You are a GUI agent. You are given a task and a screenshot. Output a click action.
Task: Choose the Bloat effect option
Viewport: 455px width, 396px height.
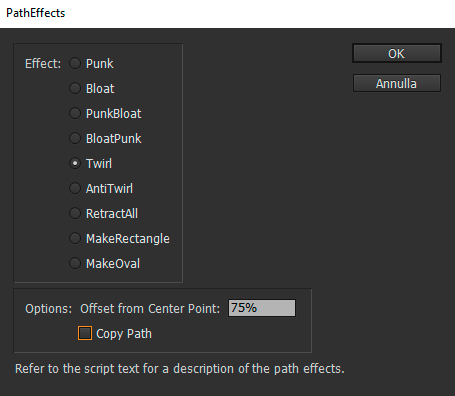click(75, 88)
